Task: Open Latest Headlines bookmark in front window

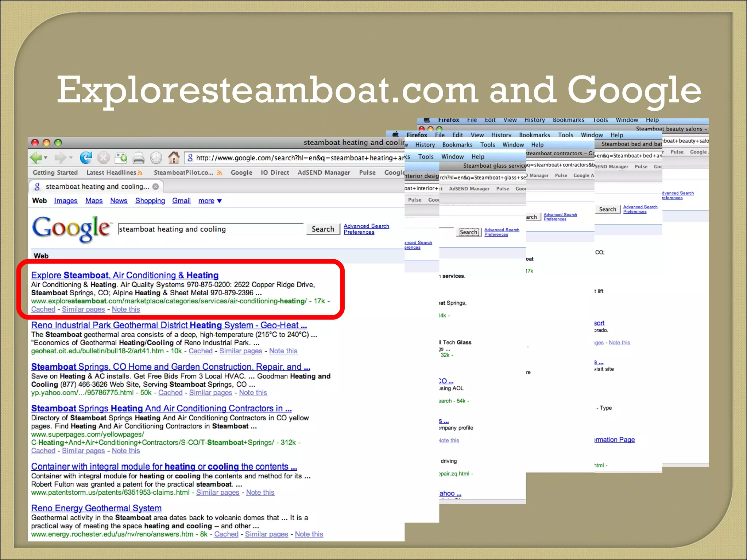Action: (x=111, y=172)
